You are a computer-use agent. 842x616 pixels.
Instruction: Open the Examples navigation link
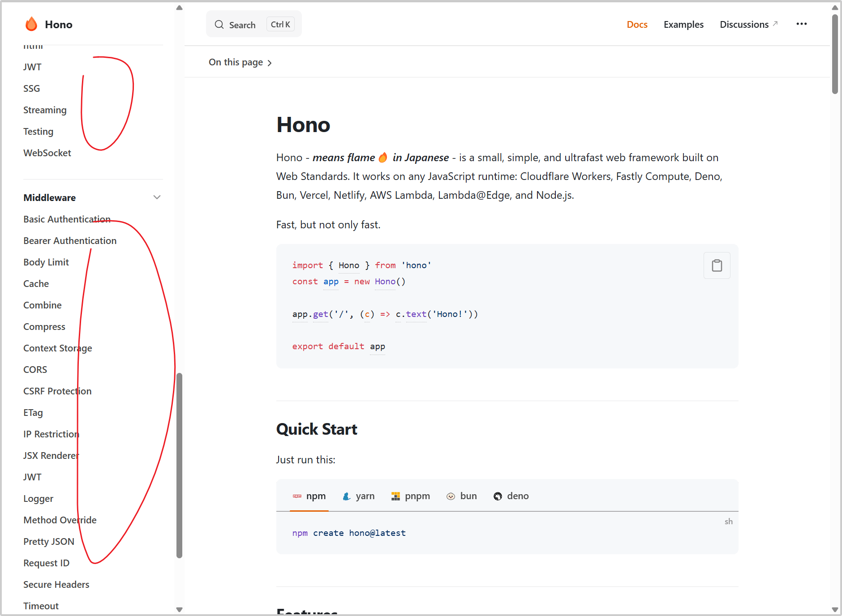pyautogui.click(x=683, y=25)
